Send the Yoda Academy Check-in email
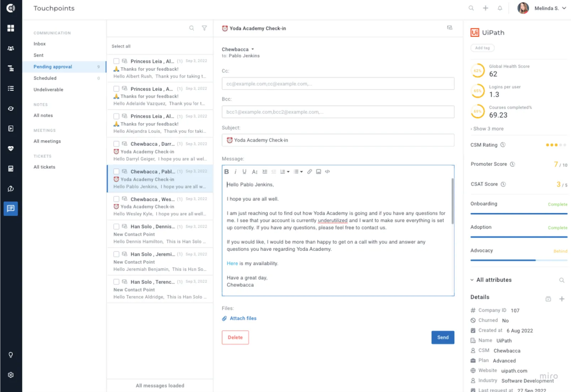 [x=443, y=337]
